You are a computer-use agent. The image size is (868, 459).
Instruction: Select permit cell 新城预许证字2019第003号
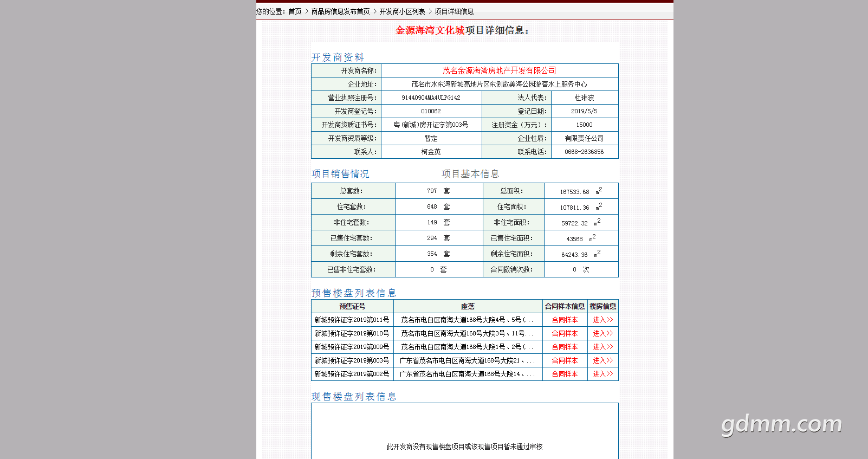pos(352,360)
